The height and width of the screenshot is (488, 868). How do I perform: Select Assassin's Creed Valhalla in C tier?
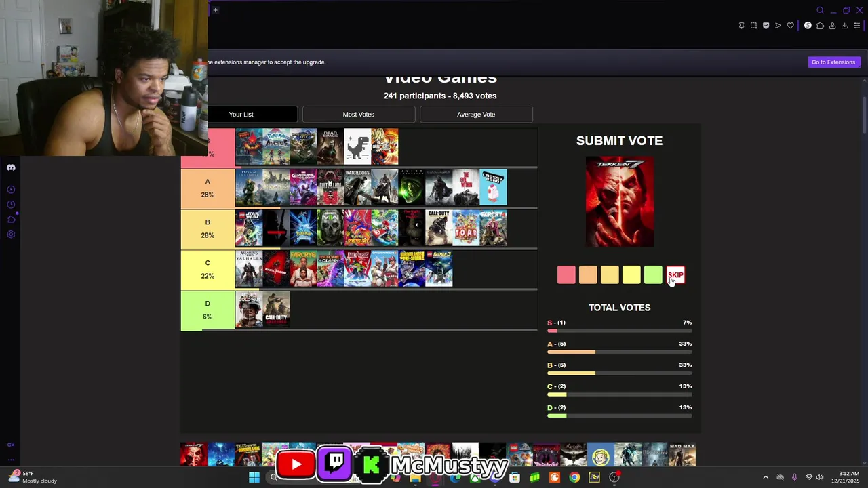pyautogui.click(x=249, y=268)
